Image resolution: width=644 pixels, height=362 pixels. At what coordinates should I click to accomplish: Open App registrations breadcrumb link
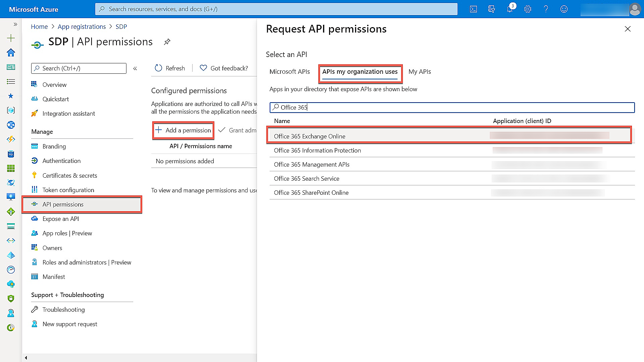tap(82, 26)
